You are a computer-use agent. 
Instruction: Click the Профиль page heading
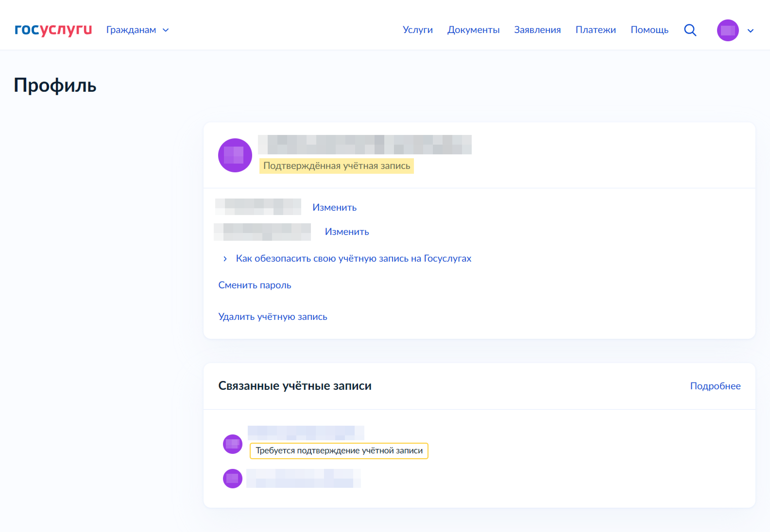55,85
